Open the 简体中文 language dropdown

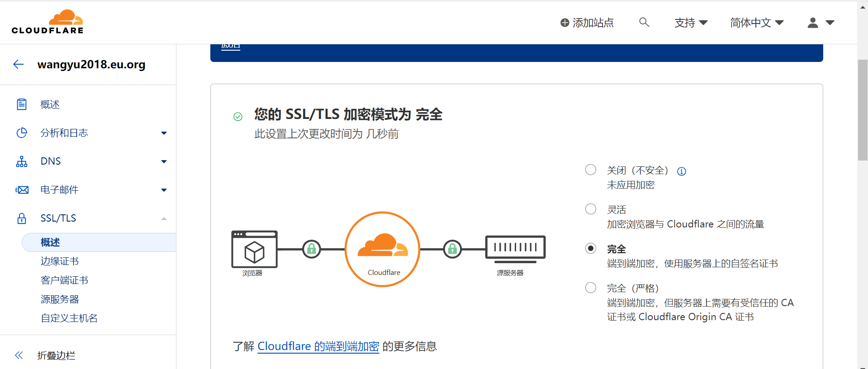(x=757, y=23)
